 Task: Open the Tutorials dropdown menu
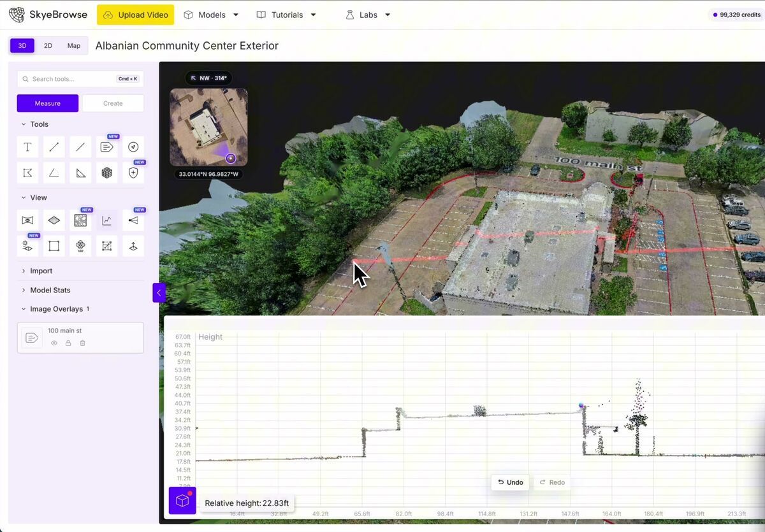[286, 15]
